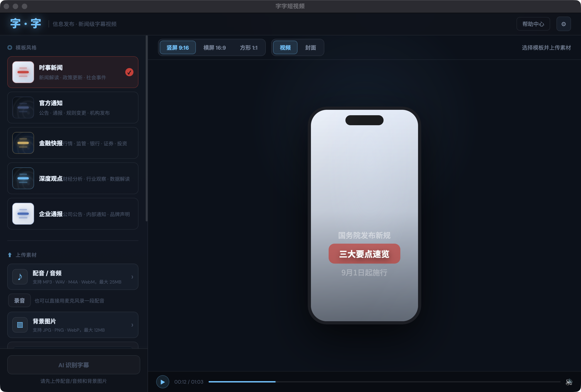Click the 三大要点速览 red caption in preview

click(364, 254)
